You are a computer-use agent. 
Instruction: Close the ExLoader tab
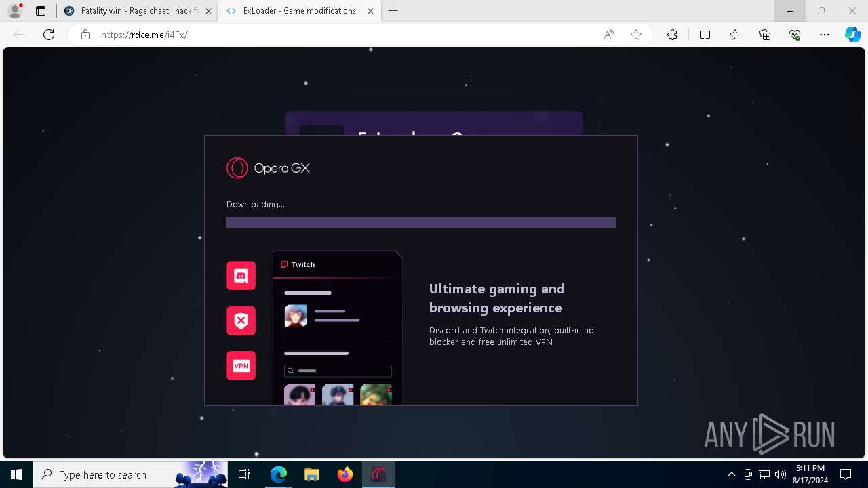[x=370, y=11]
